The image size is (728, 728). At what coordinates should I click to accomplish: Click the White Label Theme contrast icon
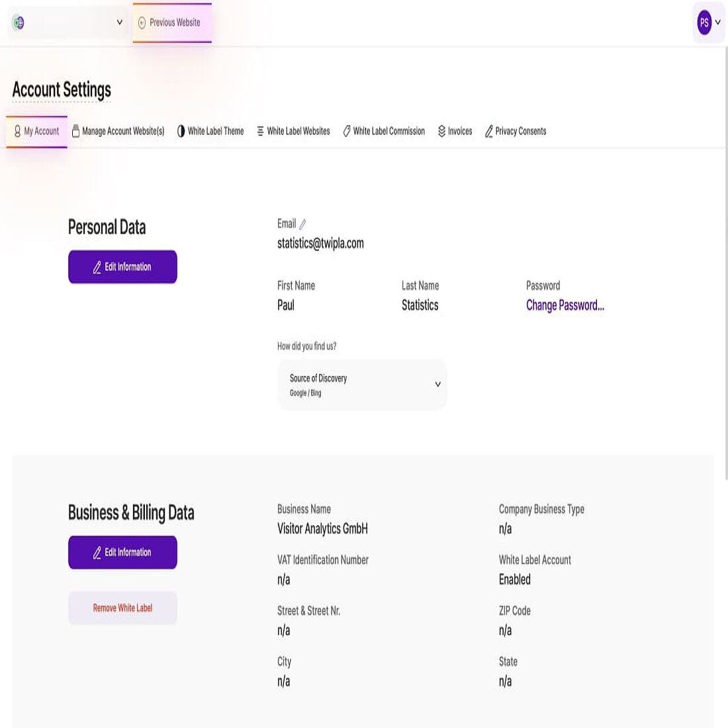[x=181, y=131]
